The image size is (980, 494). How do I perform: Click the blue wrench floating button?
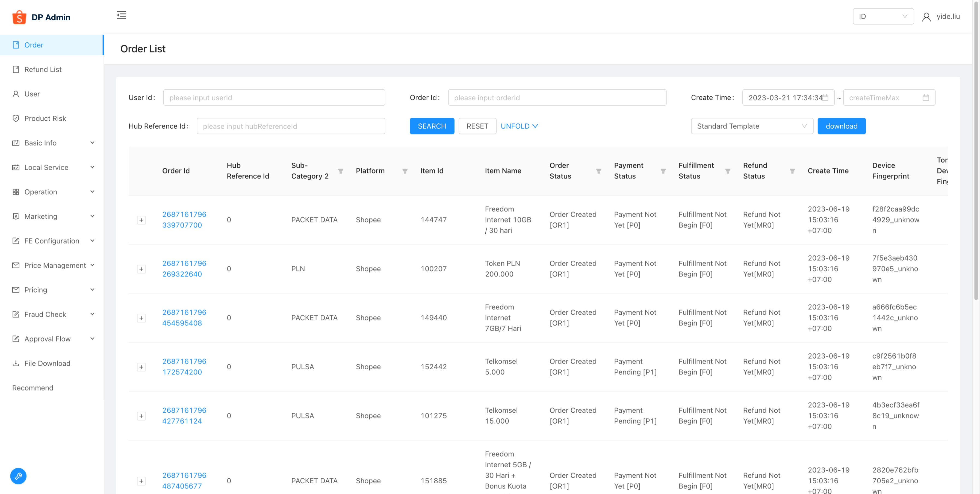pyautogui.click(x=18, y=476)
